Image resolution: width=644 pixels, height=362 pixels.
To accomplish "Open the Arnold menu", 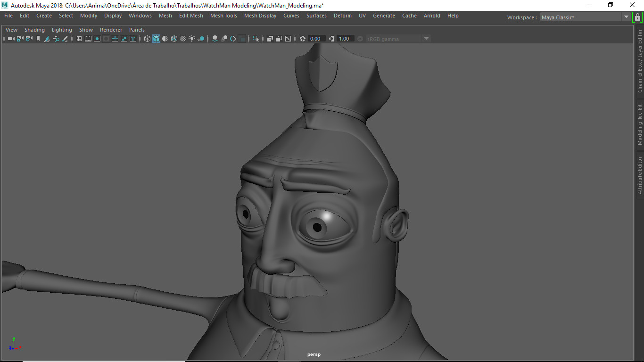I will (x=432, y=16).
